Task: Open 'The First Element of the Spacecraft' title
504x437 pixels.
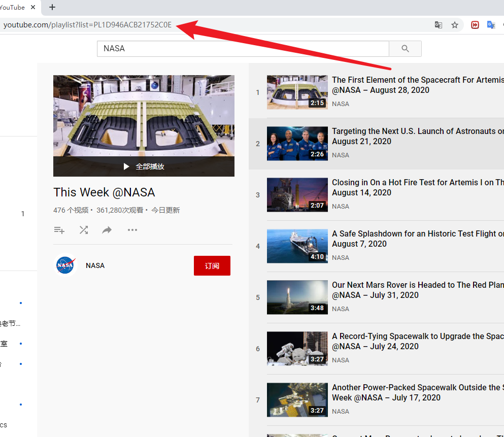Action: point(418,85)
